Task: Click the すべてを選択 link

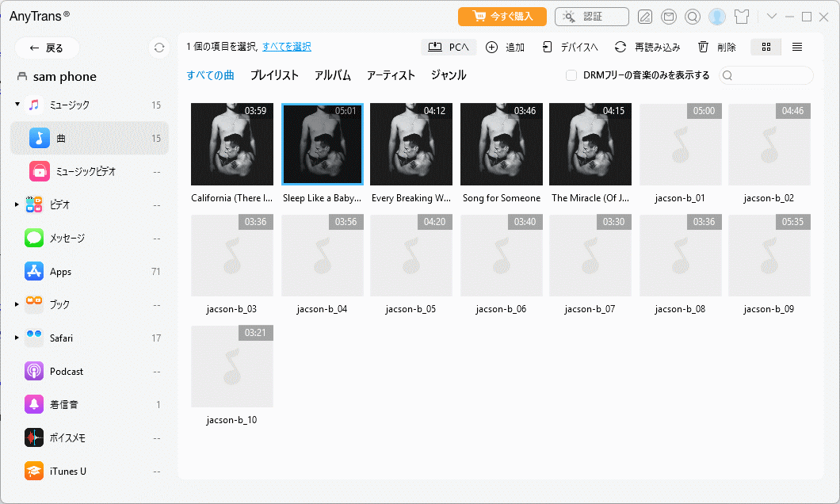Action: (287, 47)
